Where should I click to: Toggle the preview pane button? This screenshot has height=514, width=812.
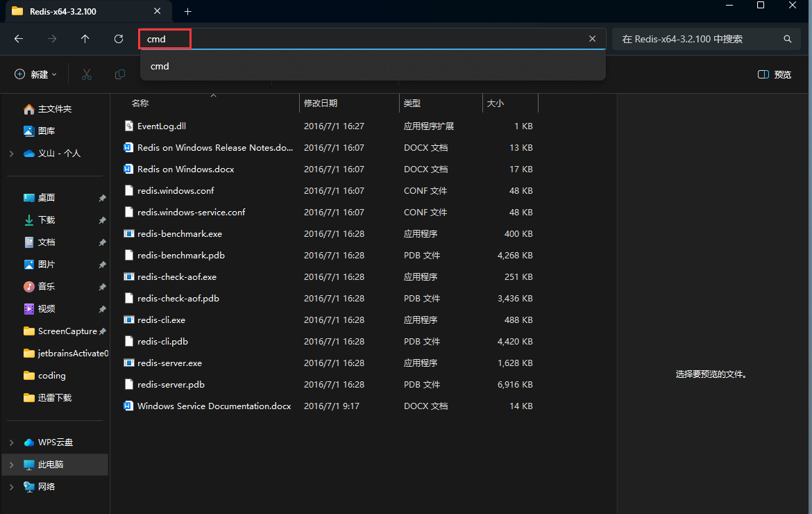775,74
